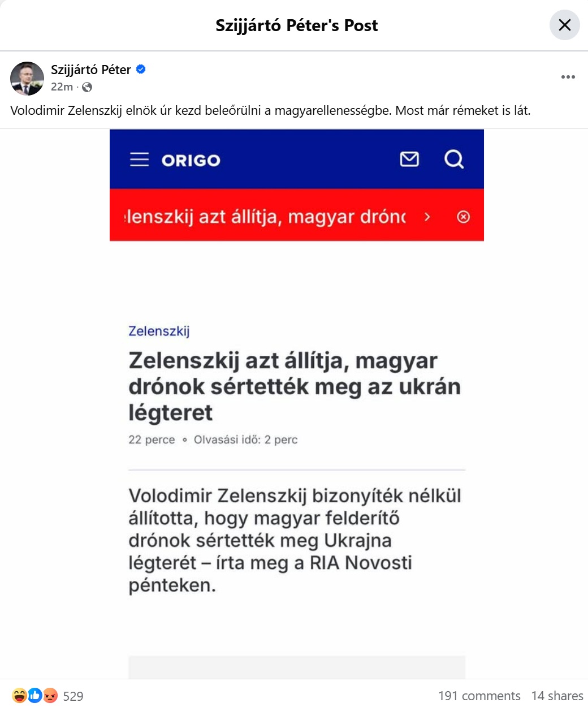Click the article headline about magyar drónok

(x=294, y=386)
